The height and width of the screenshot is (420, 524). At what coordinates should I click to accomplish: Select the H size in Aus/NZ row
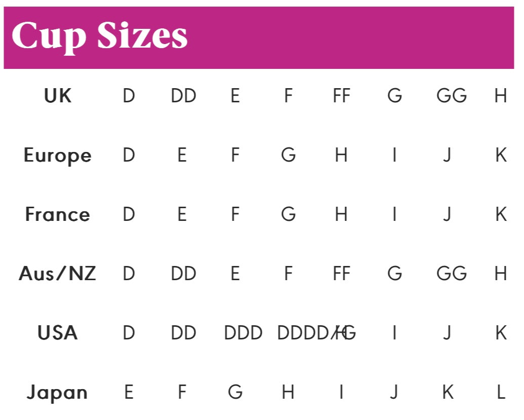point(501,274)
